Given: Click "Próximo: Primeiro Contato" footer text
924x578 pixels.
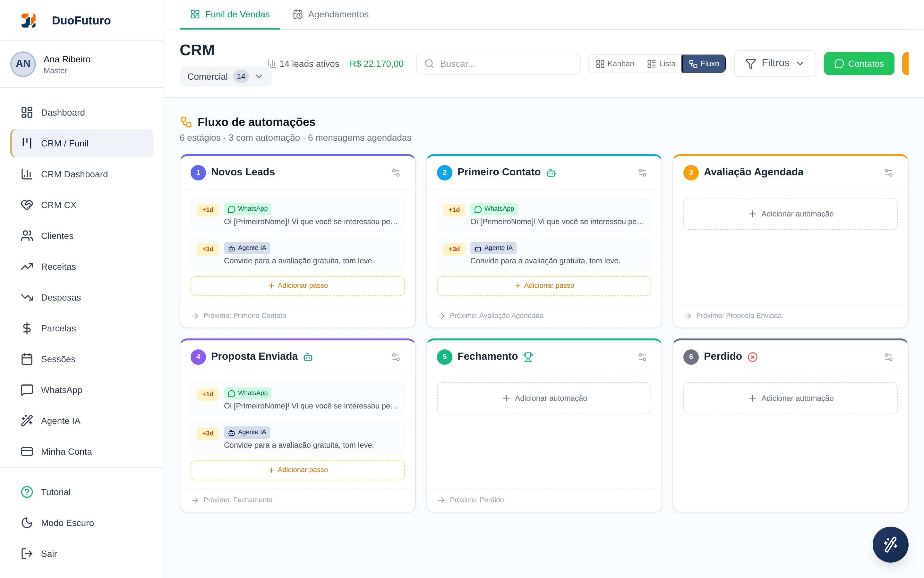Looking at the screenshot, I should tap(244, 315).
